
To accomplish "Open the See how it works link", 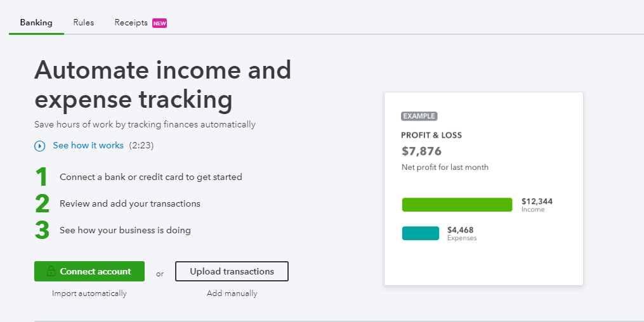I will pos(88,146).
